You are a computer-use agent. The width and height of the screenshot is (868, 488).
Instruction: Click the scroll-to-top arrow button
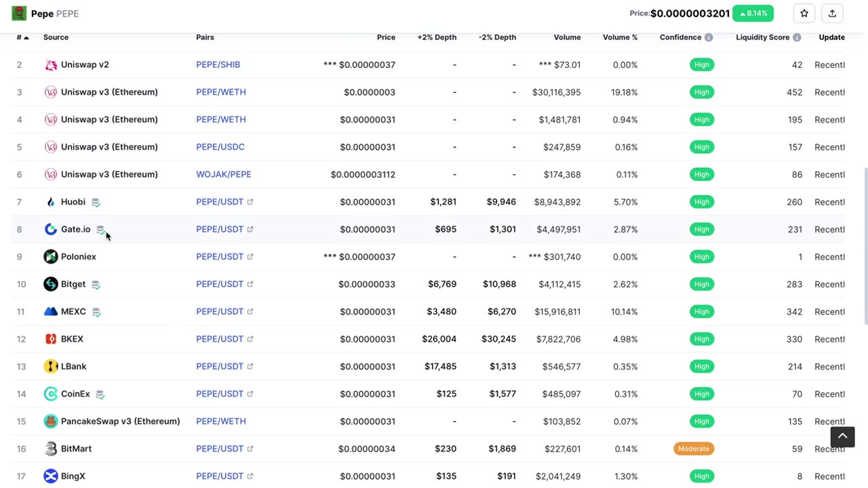pyautogui.click(x=842, y=436)
